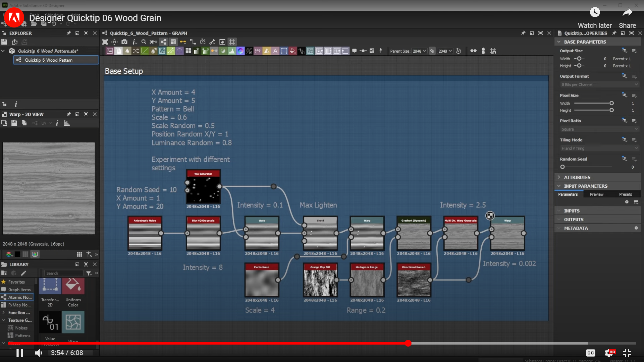Switch to the Parameters tab
The height and width of the screenshot is (362, 644).
[x=568, y=194]
